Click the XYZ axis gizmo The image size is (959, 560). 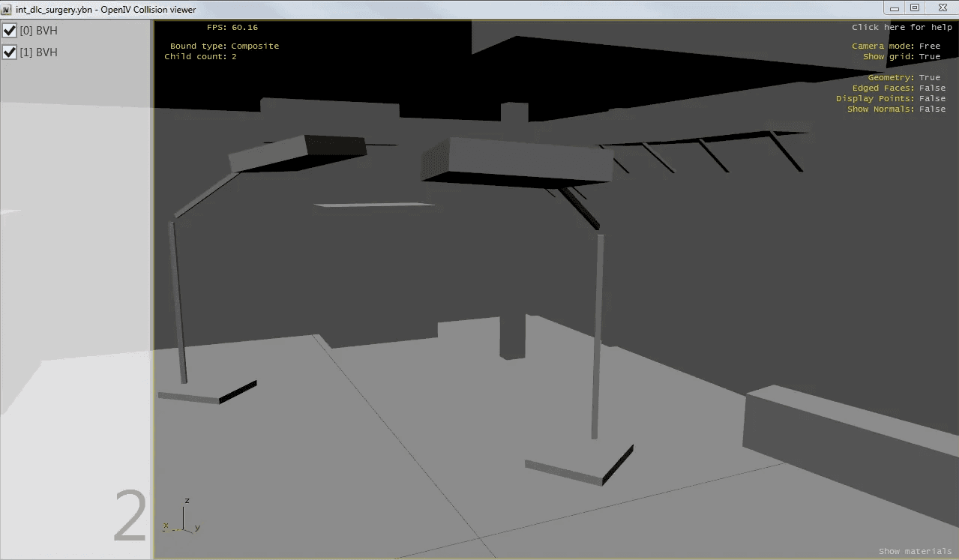pos(181,517)
